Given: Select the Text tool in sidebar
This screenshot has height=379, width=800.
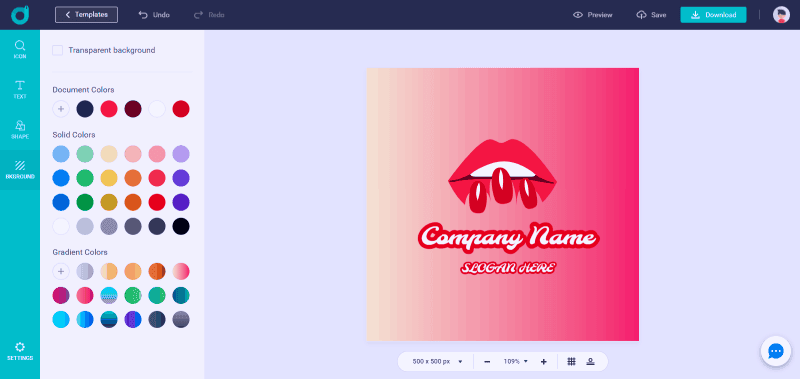Looking at the screenshot, I should (x=20, y=90).
